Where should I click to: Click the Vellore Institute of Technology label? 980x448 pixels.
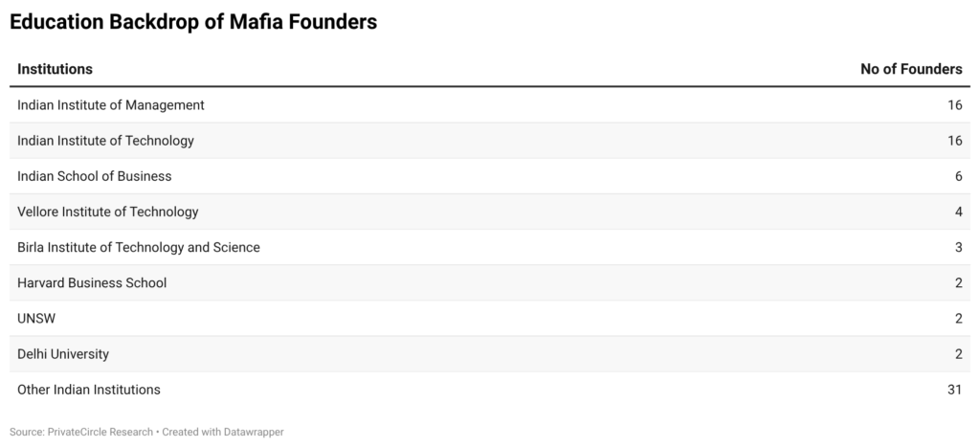pyautogui.click(x=108, y=212)
